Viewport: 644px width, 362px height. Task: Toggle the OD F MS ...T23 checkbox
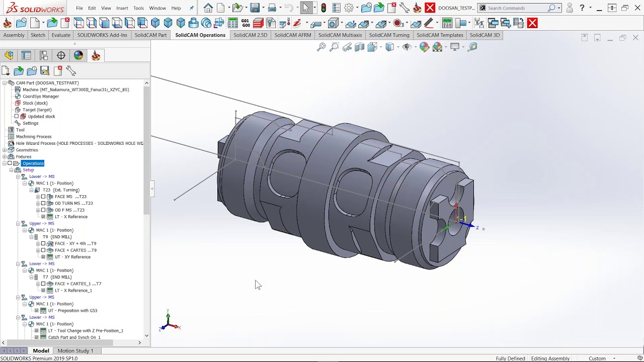tap(43, 210)
